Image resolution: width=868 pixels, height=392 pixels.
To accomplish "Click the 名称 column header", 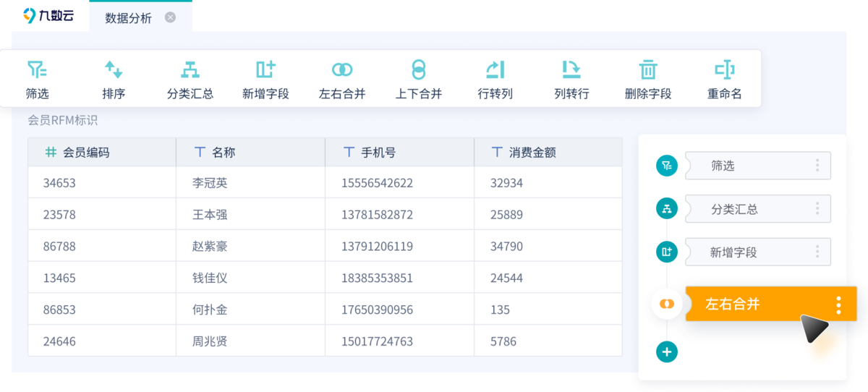I will [x=250, y=153].
